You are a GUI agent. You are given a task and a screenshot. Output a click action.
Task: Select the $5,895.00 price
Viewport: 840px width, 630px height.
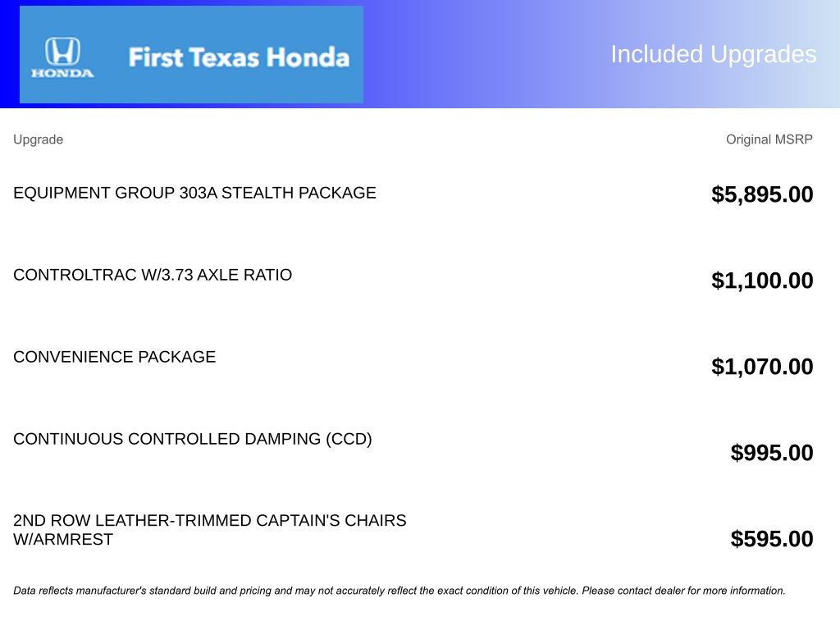762,194
